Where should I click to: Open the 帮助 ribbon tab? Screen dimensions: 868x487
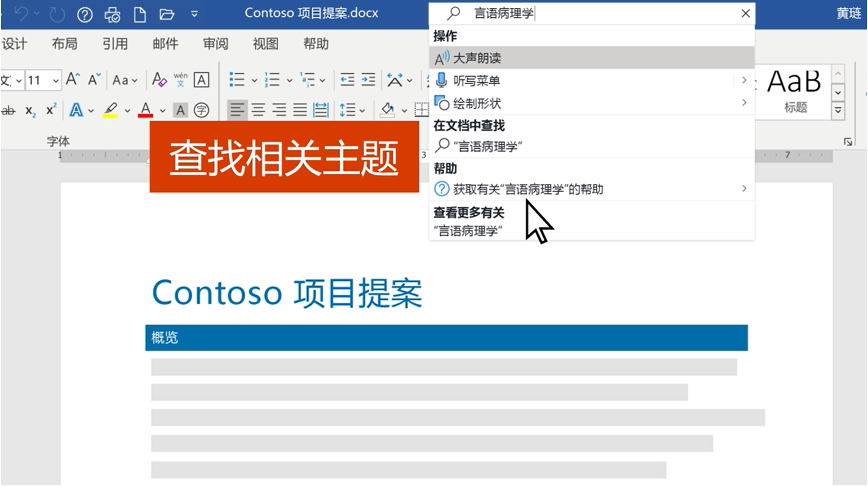(x=316, y=44)
